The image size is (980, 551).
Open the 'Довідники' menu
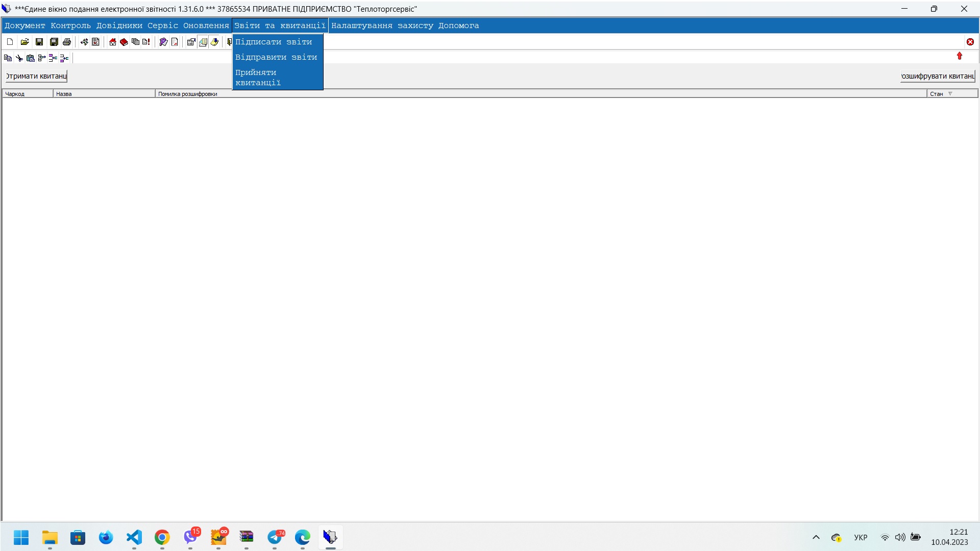tap(119, 26)
